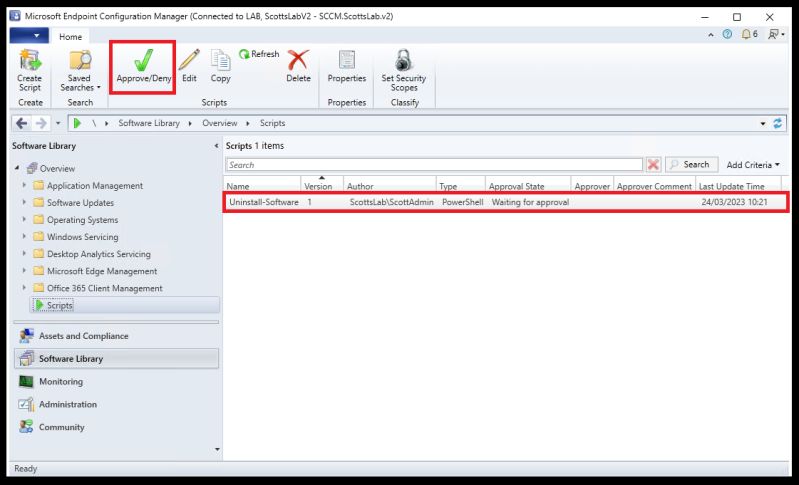
Task: Click Scripts in the breadcrumb
Action: [x=273, y=123]
